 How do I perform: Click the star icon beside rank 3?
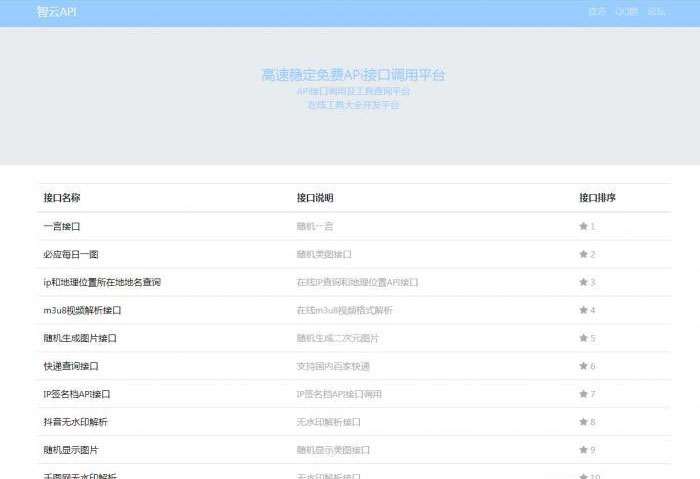584,282
